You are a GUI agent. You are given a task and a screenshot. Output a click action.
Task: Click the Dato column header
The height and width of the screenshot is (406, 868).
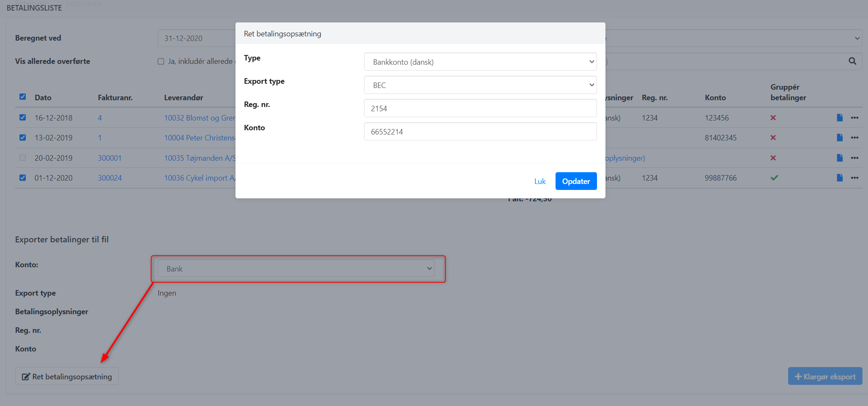point(43,97)
